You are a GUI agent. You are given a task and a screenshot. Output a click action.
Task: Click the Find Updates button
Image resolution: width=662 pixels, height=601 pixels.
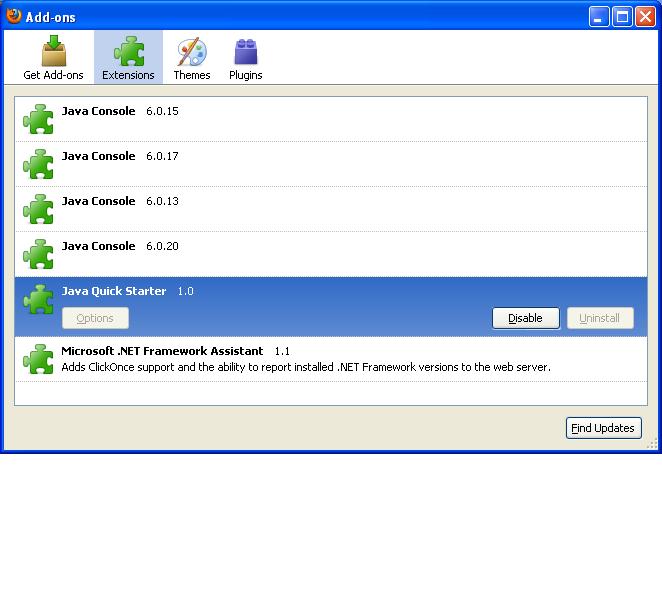[603, 428]
